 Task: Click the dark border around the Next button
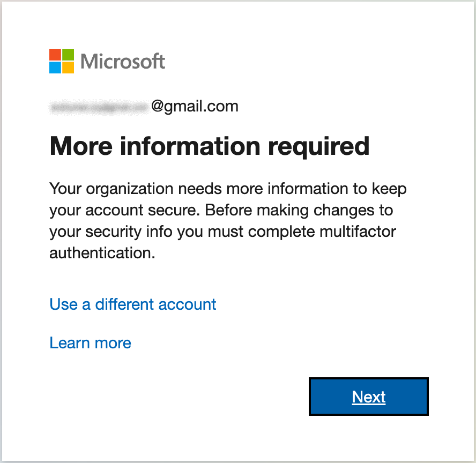tap(369, 379)
